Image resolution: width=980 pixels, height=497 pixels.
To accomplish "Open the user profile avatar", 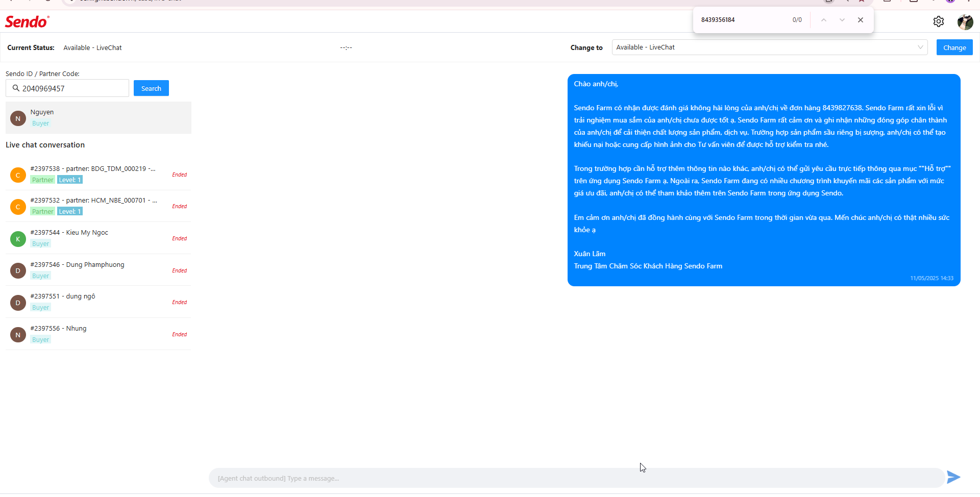I will [965, 22].
